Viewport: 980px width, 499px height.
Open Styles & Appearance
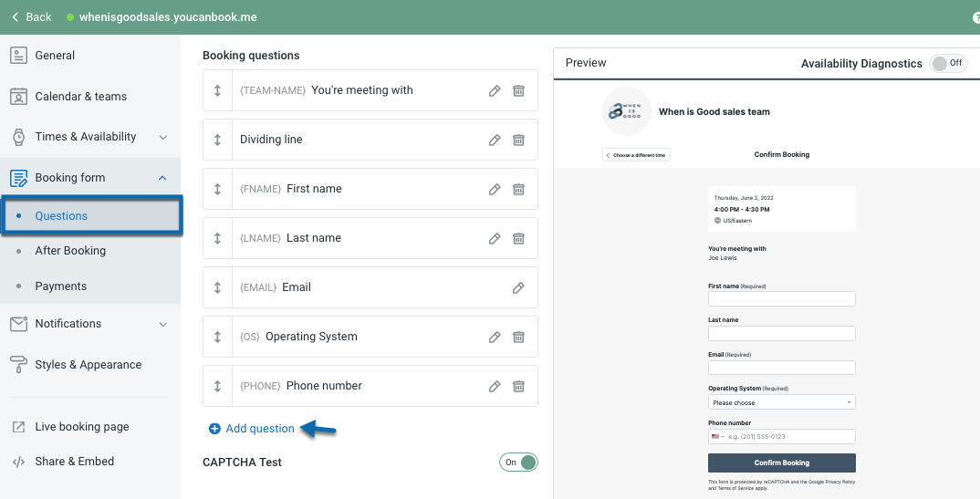[90, 365]
